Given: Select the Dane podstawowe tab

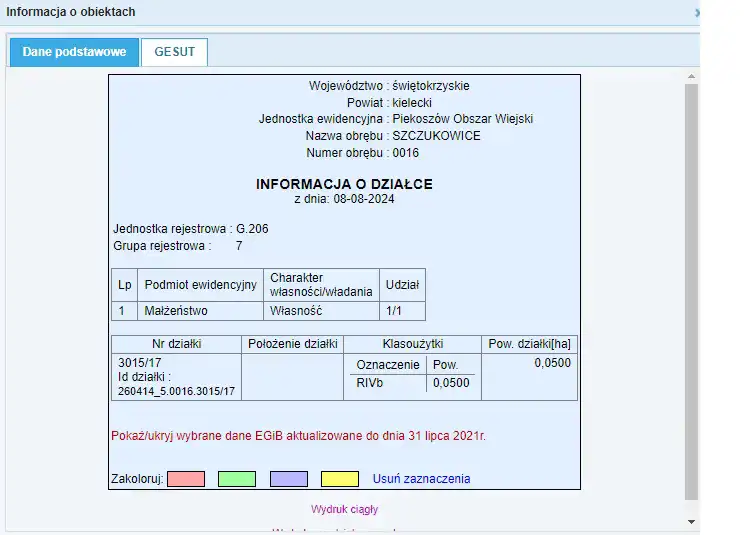Looking at the screenshot, I should (x=74, y=52).
